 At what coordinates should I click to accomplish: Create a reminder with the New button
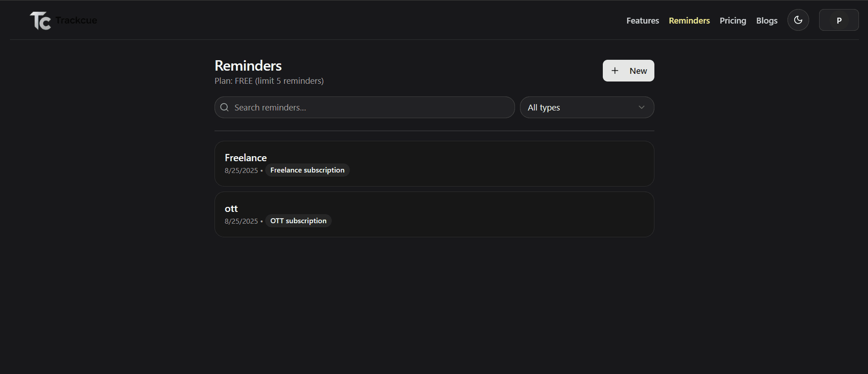[x=628, y=71]
